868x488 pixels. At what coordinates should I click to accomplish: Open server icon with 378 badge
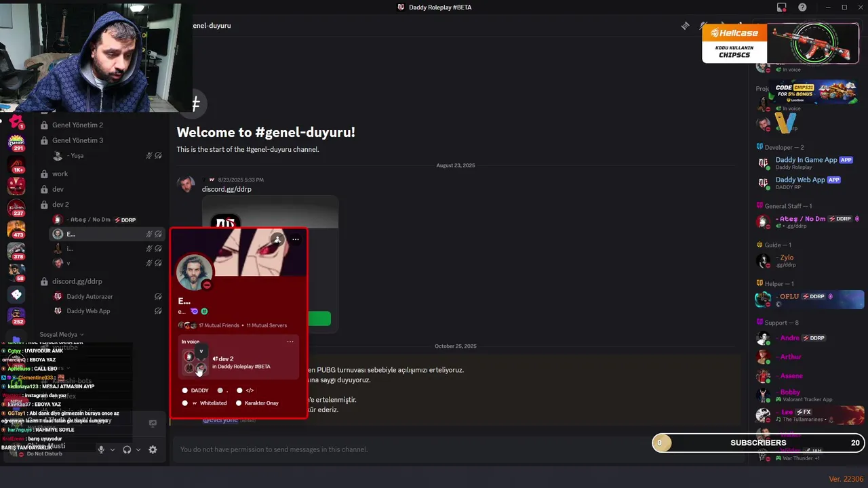[x=16, y=251]
